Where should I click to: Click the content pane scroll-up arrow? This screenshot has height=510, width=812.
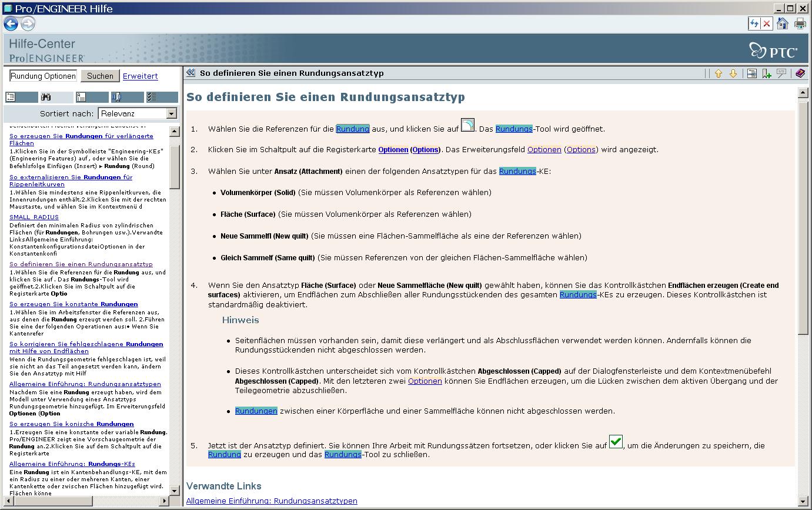pos(803,92)
